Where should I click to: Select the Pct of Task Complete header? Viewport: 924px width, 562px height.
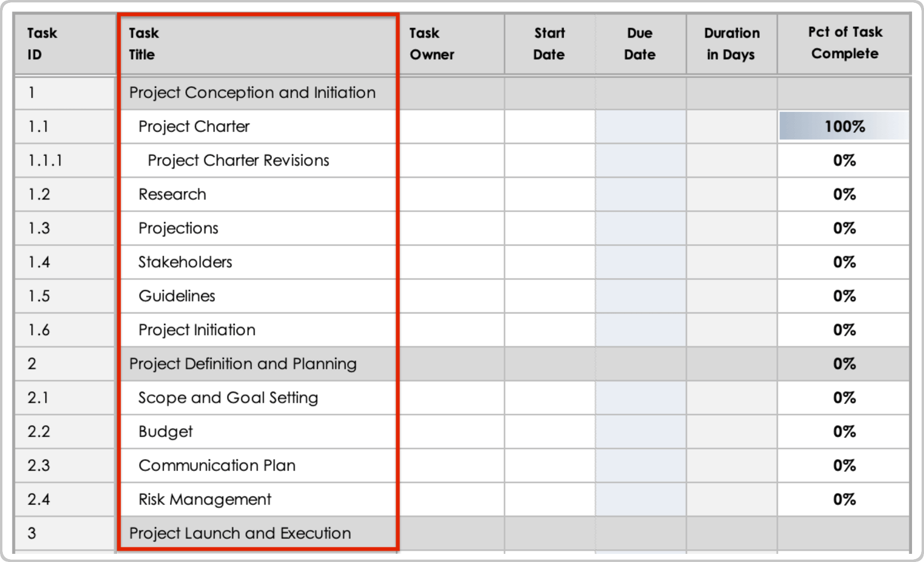click(845, 43)
